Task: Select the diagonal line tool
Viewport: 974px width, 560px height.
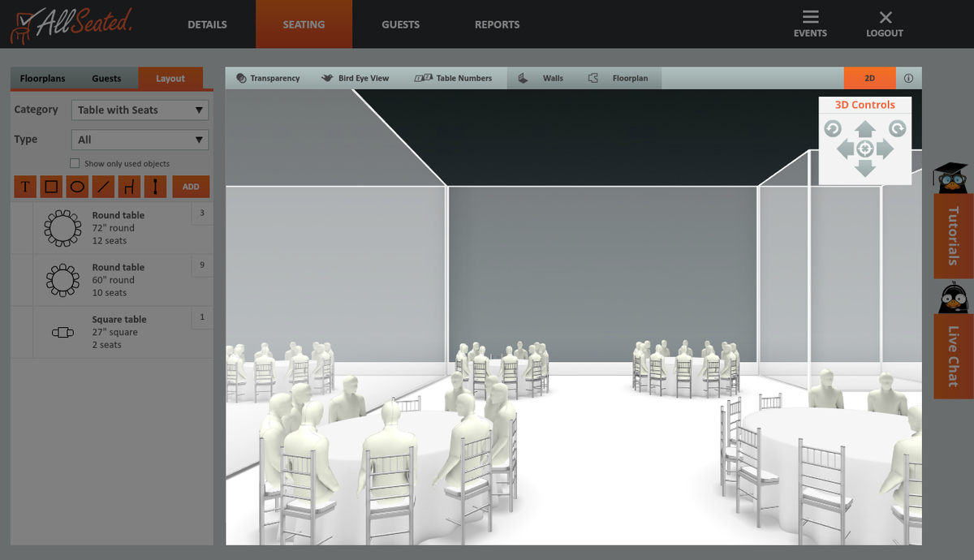Action: [103, 187]
